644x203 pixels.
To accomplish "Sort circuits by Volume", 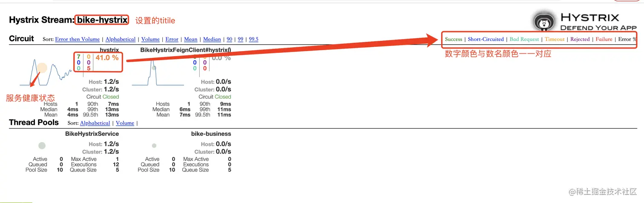I will coord(150,39).
